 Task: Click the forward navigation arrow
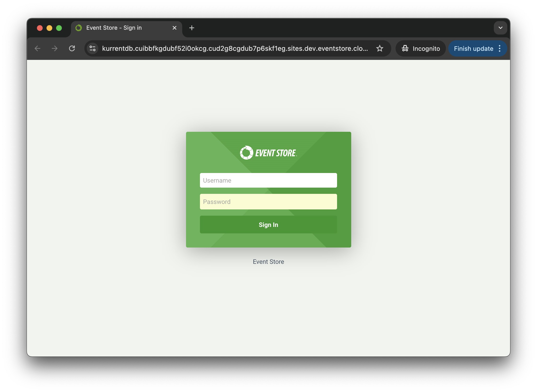(x=54, y=48)
